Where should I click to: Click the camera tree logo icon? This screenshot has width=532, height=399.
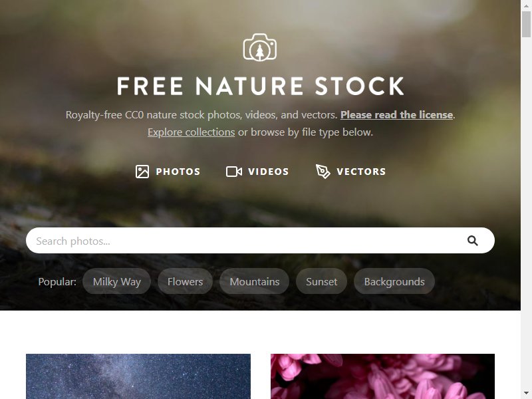[260, 47]
